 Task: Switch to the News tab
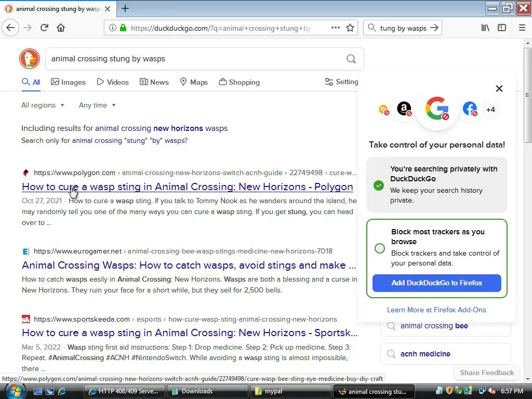coord(154,82)
